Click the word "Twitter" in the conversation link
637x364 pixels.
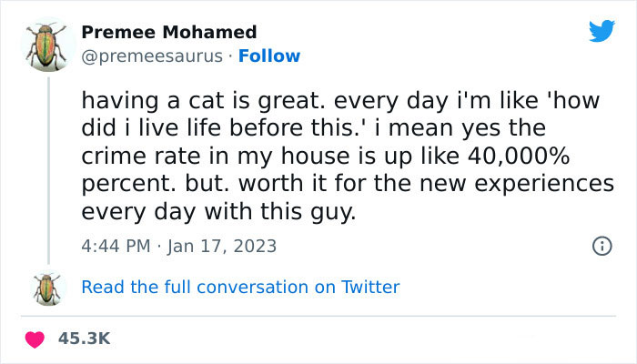pyautogui.click(x=369, y=287)
